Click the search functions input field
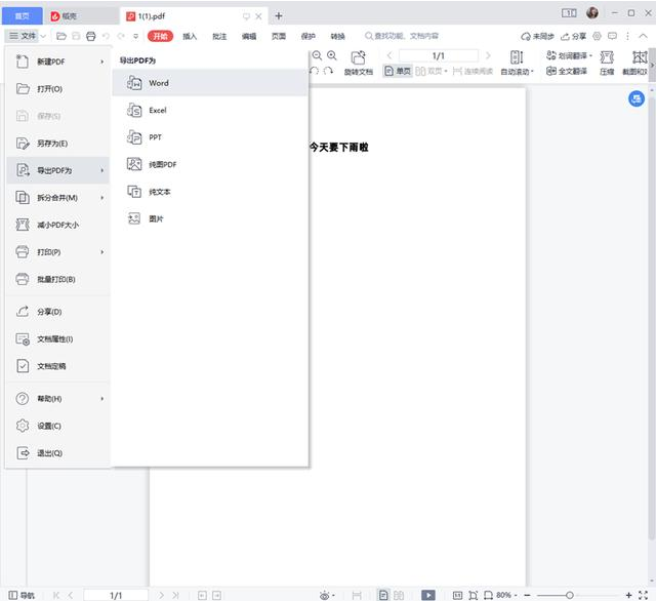Image resolution: width=657 pixels, height=603 pixels. 421,36
